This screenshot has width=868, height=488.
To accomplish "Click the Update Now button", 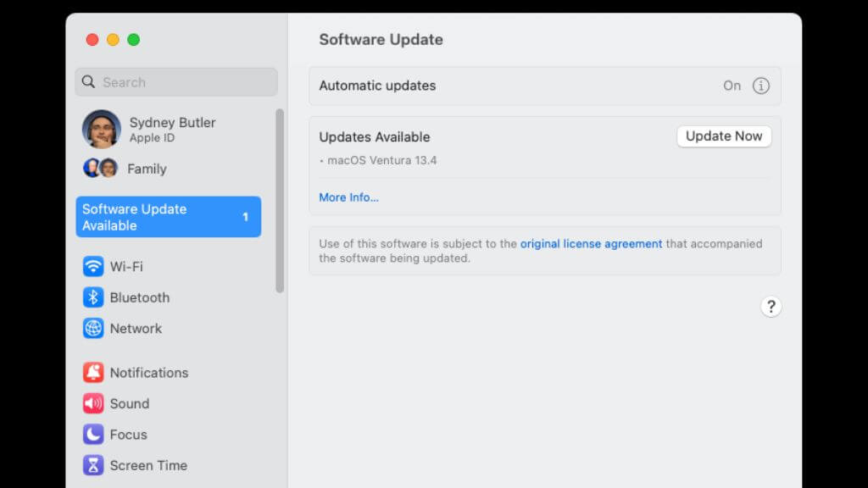I will (724, 136).
